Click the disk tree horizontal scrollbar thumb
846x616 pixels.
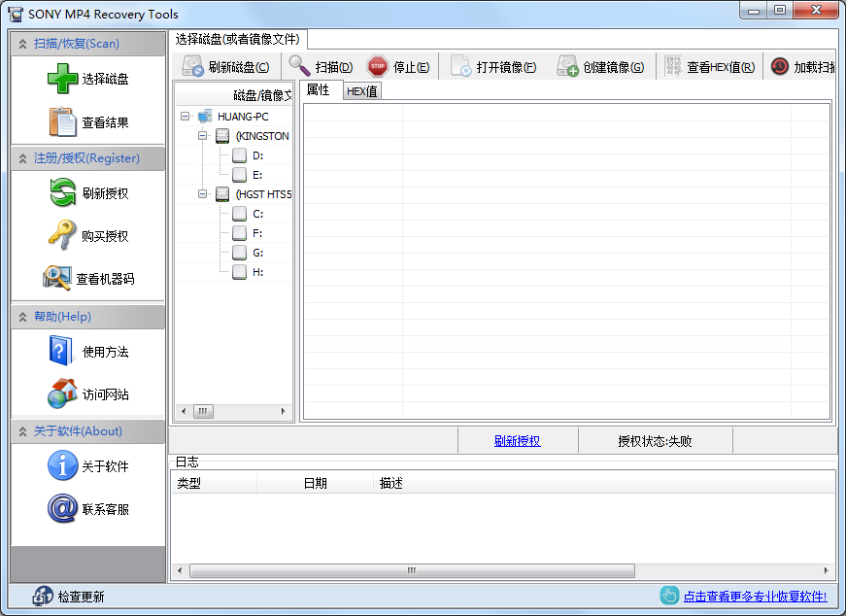click(203, 411)
